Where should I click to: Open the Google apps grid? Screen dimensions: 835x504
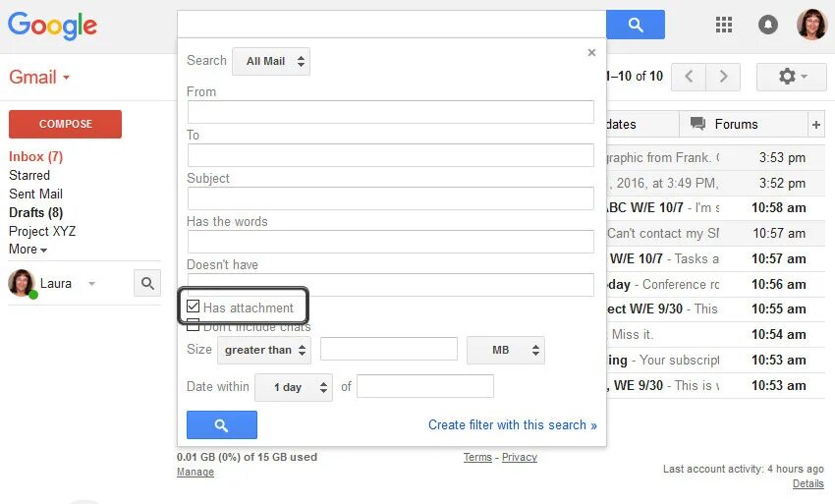coord(724,25)
